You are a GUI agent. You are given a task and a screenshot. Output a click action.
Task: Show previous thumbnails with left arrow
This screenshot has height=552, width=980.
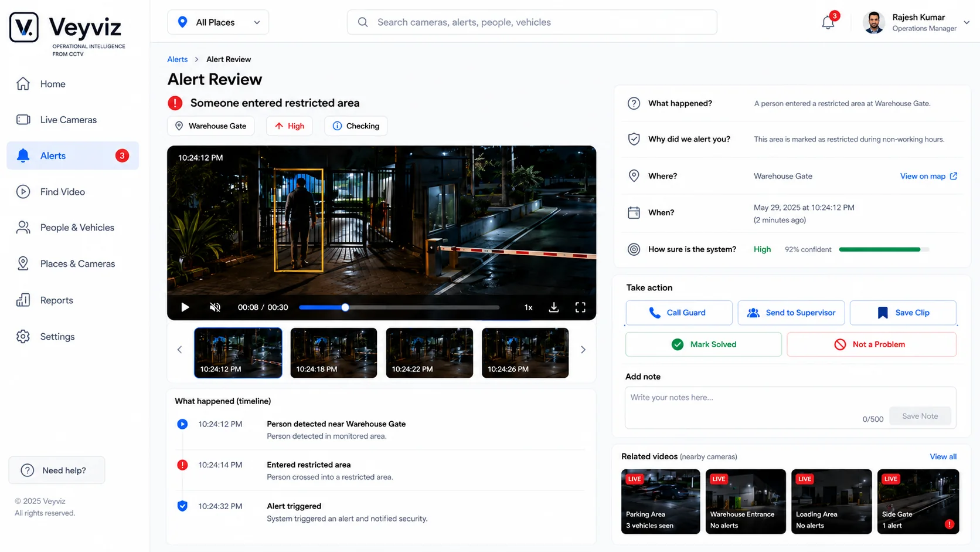pyautogui.click(x=180, y=350)
